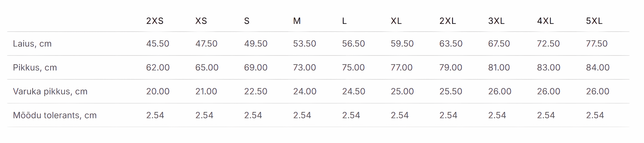Click the 75.00 length value for L
Viewport: 644px width, 143px height.
[x=353, y=68]
